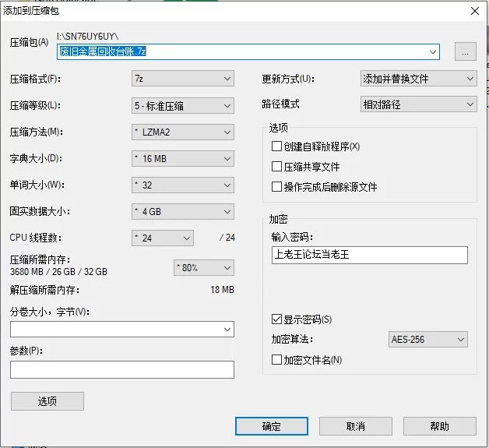
Task: Click the 解压缩所需内存 label
Action: (x=44, y=290)
